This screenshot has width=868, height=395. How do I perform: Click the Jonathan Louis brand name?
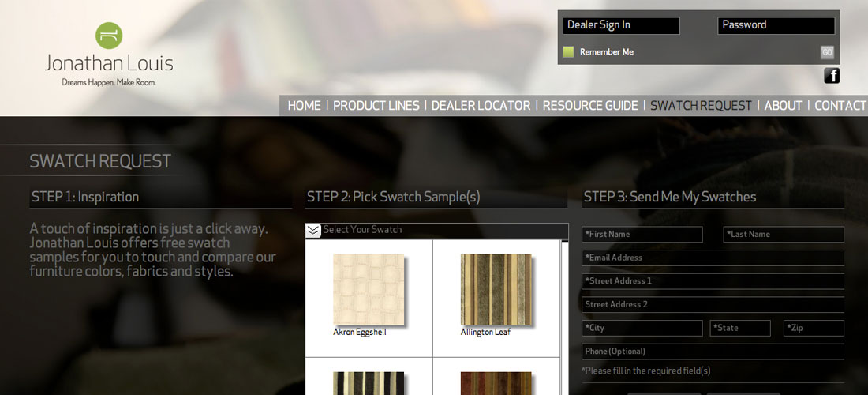tap(109, 63)
